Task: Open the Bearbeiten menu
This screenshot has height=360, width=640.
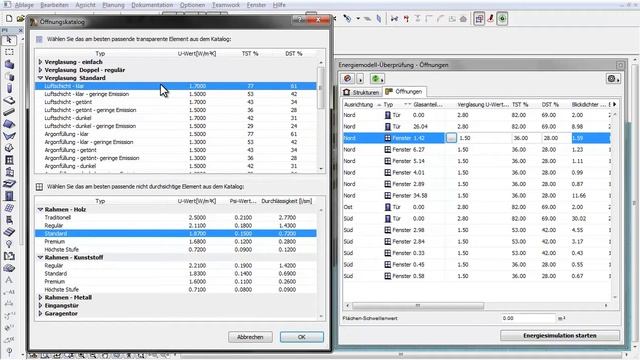Action: click(x=55, y=5)
